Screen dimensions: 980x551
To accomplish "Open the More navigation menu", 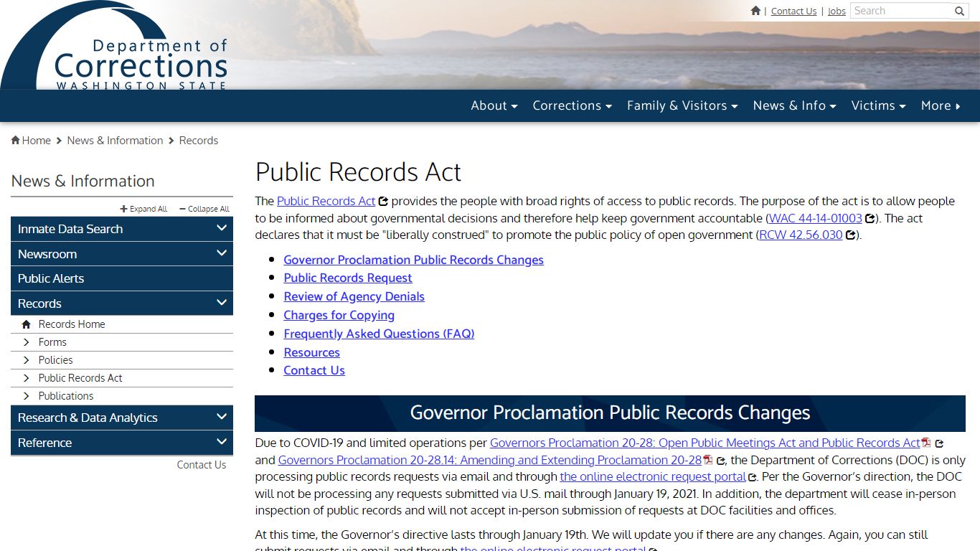I will click(x=941, y=105).
